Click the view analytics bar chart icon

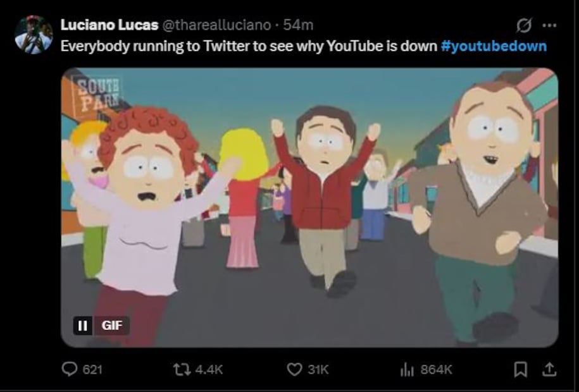click(x=406, y=369)
